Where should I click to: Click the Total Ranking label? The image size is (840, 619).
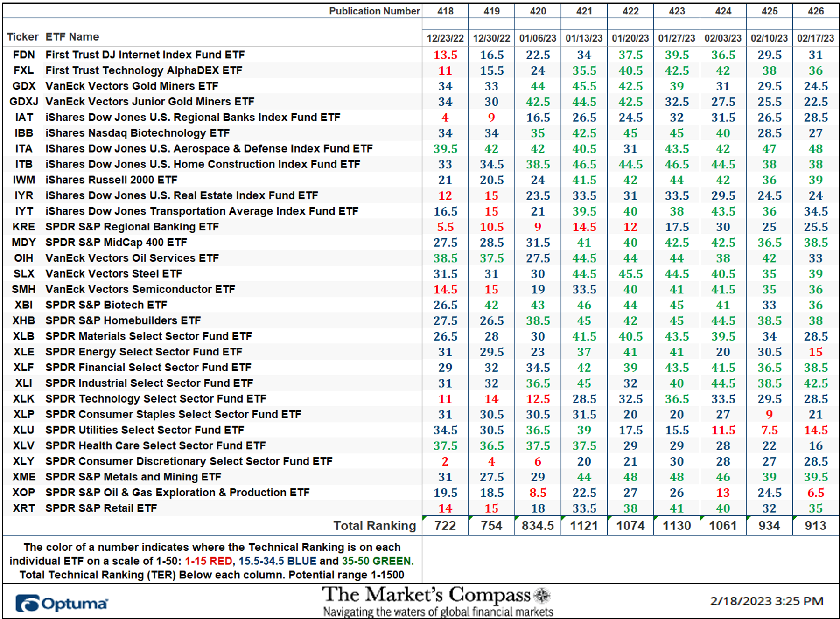pyautogui.click(x=375, y=526)
